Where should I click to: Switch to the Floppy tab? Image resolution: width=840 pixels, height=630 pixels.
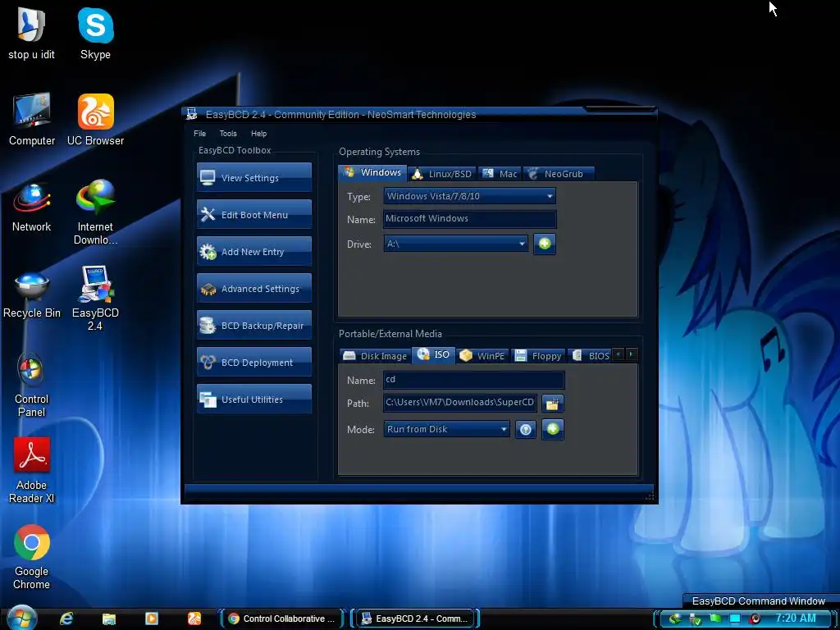click(538, 356)
